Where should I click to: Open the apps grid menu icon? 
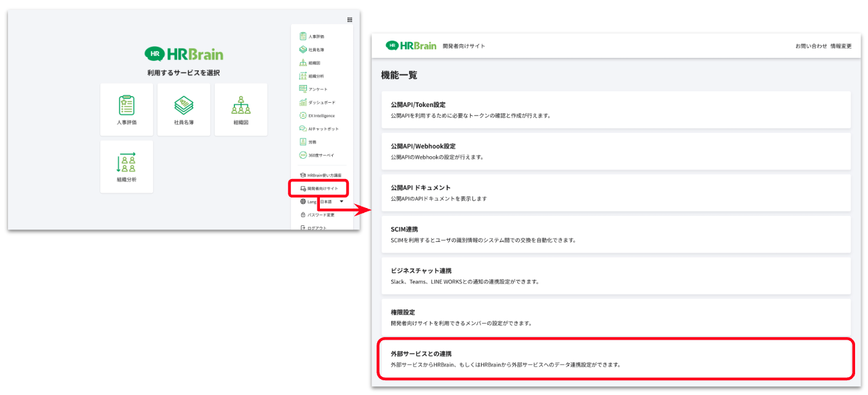[x=350, y=20]
